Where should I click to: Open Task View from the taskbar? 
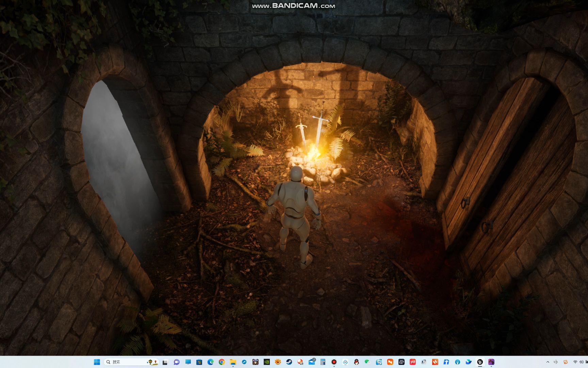[x=165, y=362]
